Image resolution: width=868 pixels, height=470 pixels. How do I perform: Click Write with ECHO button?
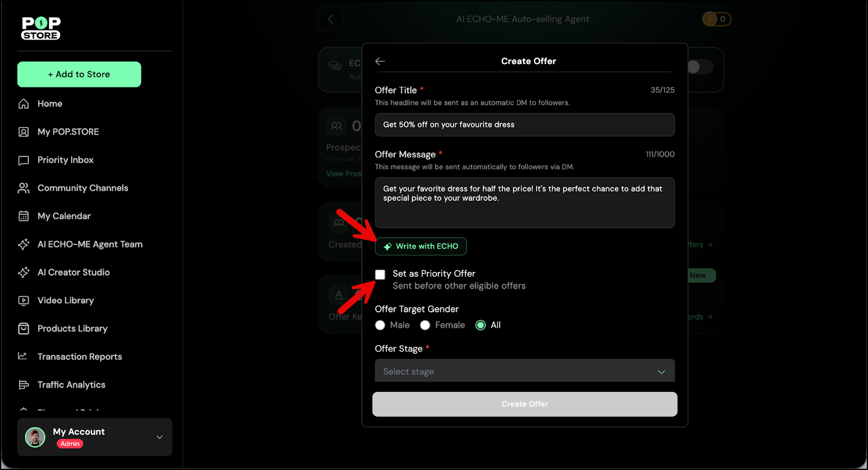click(421, 246)
